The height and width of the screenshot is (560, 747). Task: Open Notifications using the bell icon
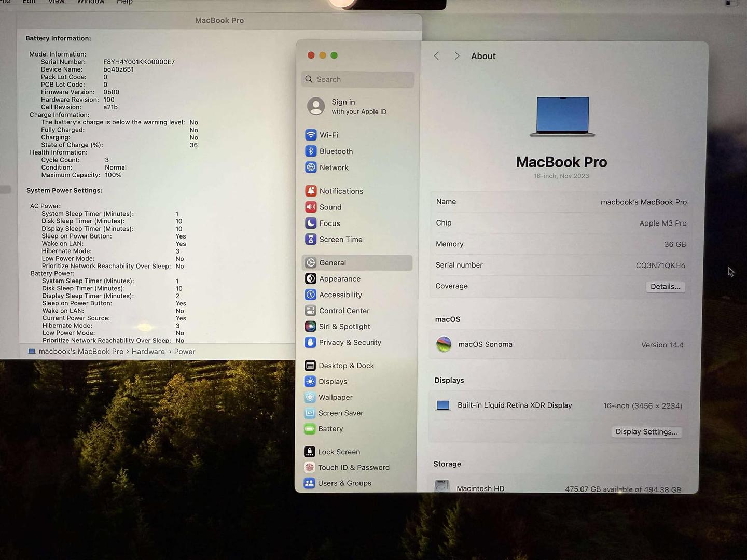(x=311, y=191)
